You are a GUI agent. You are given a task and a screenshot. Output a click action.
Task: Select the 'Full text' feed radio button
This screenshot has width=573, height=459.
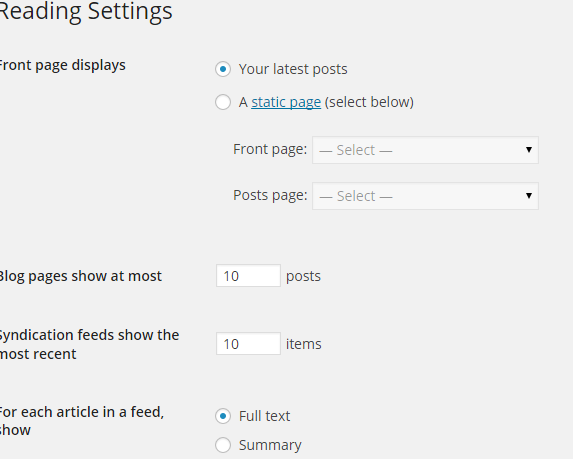point(223,416)
